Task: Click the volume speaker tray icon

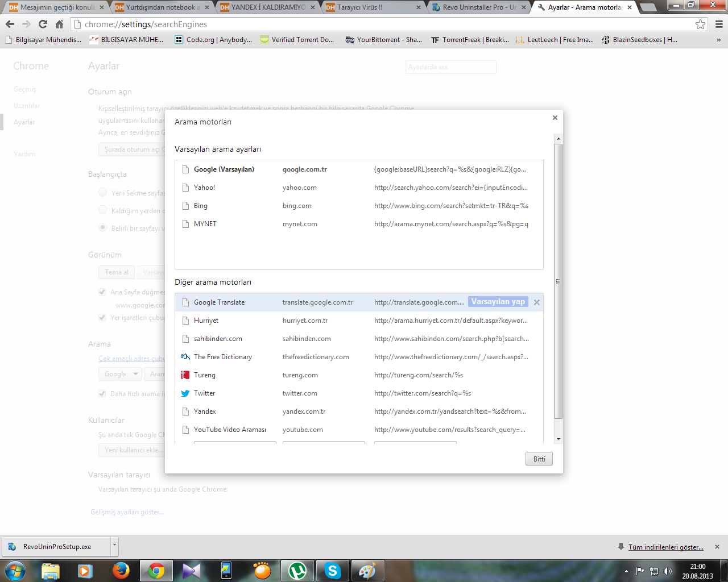Action: coord(668,571)
